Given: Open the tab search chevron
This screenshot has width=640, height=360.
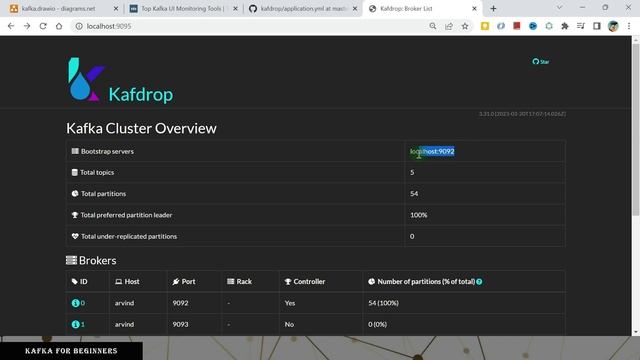Looking at the screenshot, I should coord(560,8).
